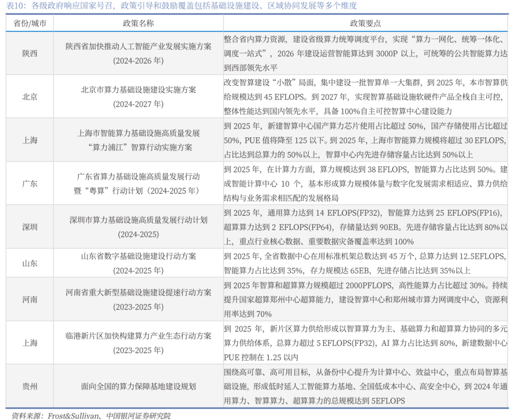Viewport: 517px width, 420px height.
Task: Click the 资料来源 Frost&Sullivan source line
Action: tap(91, 415)
